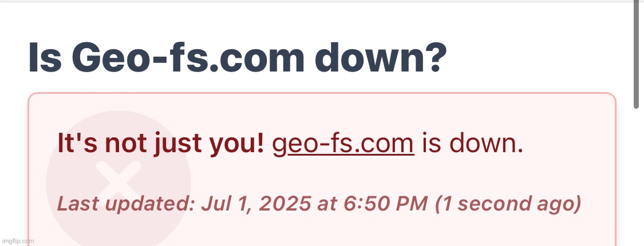Click the imgflip.com watermark

pyautogui.click(x=18, y=241)
